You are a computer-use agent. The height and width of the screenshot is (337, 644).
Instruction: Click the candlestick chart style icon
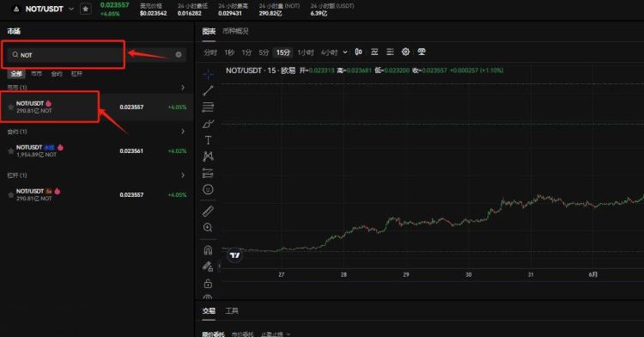click(x=359, y=52)
